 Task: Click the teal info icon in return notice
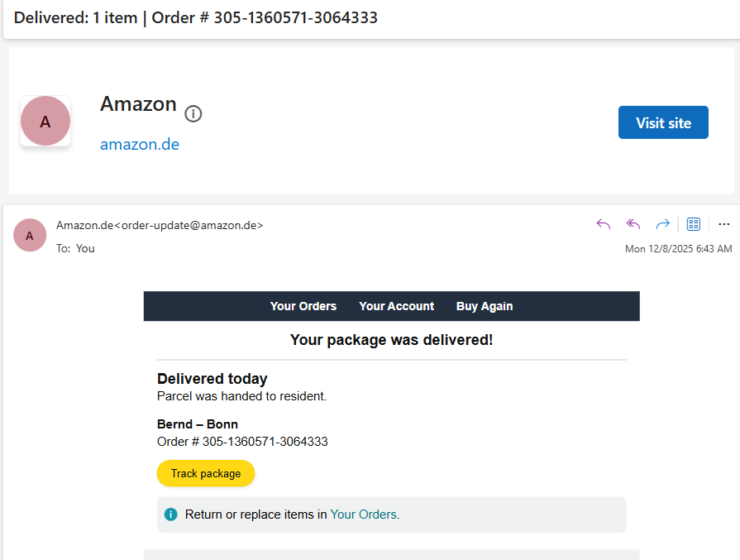171,515
